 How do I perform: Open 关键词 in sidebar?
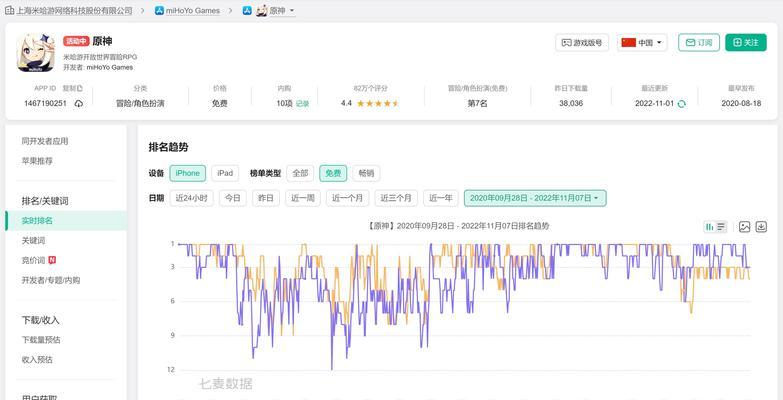[33, 241]
